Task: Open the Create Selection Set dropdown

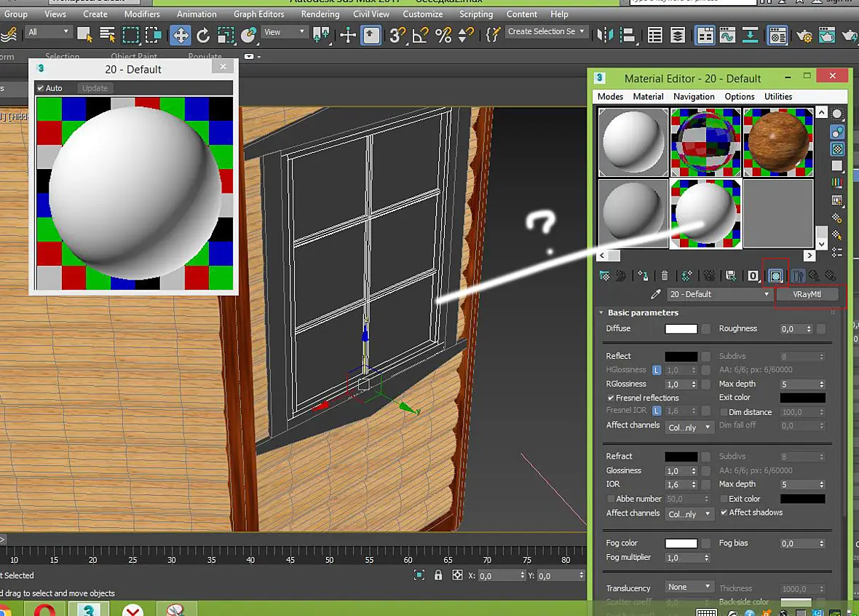Action: click(x=546, y=31)
